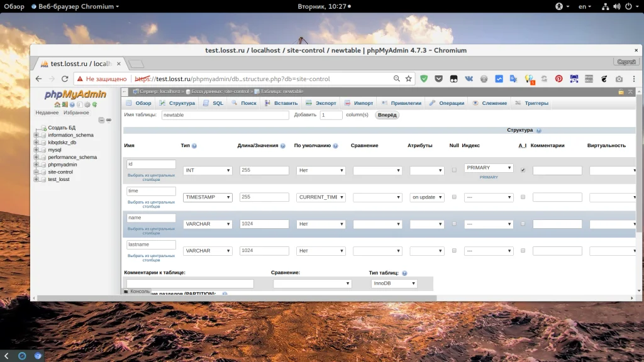Click the Pocket extension icon

pyautogui.click(x=438, y=79)
